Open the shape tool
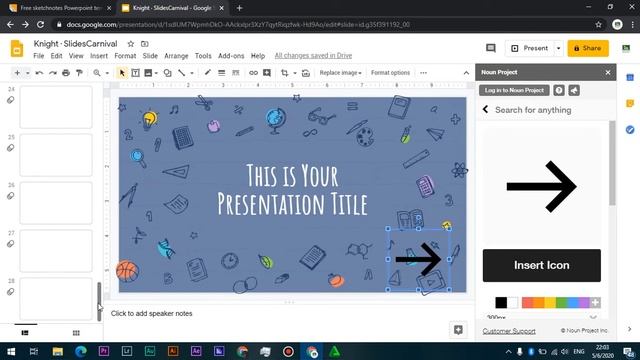This screenshot has width=640, height=360. [x=167, y=73]
